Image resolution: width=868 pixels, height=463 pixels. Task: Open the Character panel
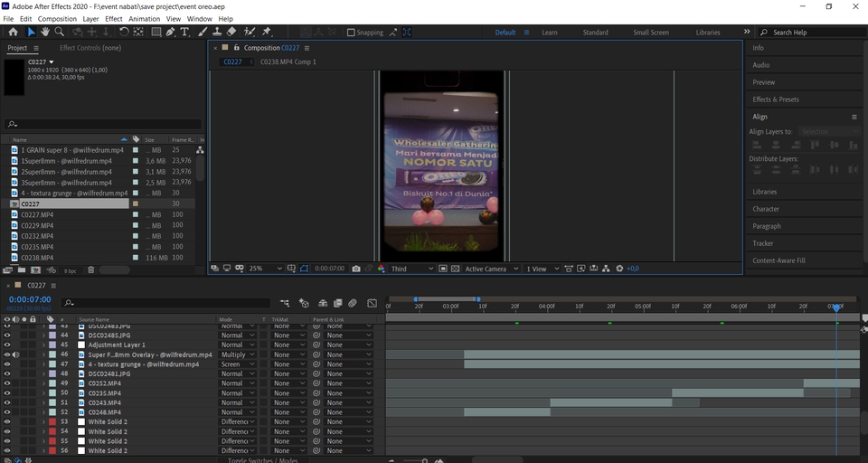[x=766, y=209]
